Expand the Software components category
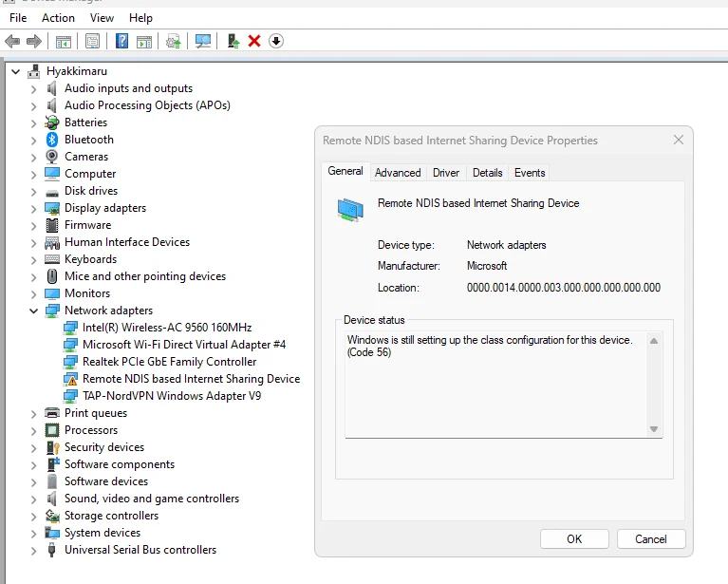Viewport: 728px width, 584px height. pos(33,464)
